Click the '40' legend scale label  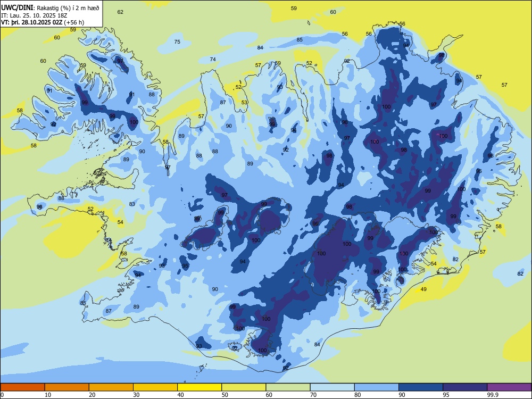(x=180, y=395)
